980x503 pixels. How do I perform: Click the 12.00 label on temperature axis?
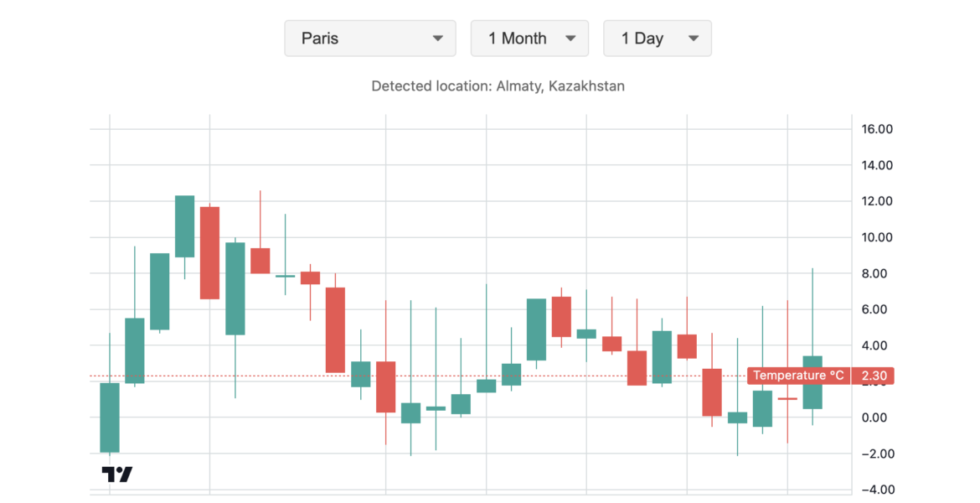click(877, 201)
